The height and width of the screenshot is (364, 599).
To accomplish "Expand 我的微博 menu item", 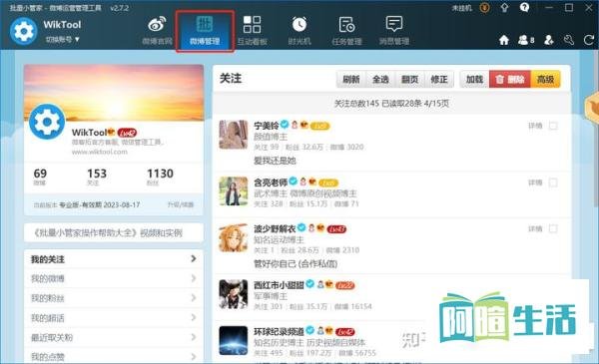I will pos(114,278).
